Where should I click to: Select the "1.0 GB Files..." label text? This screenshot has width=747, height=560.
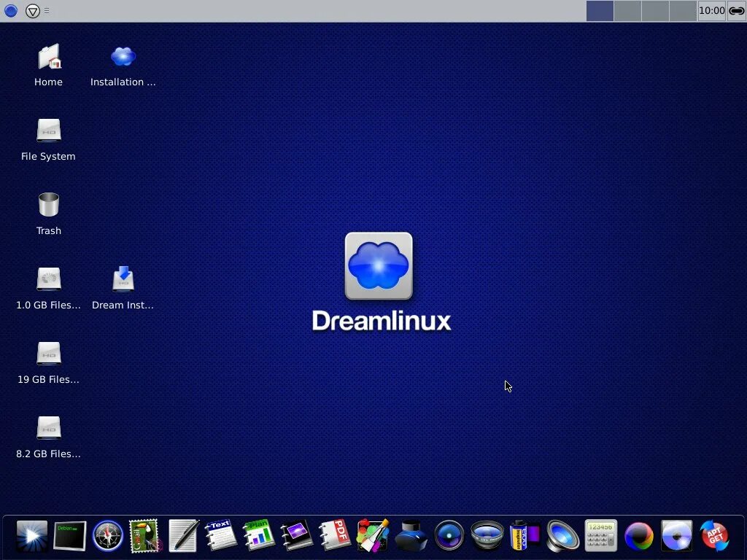pos(49,305)
